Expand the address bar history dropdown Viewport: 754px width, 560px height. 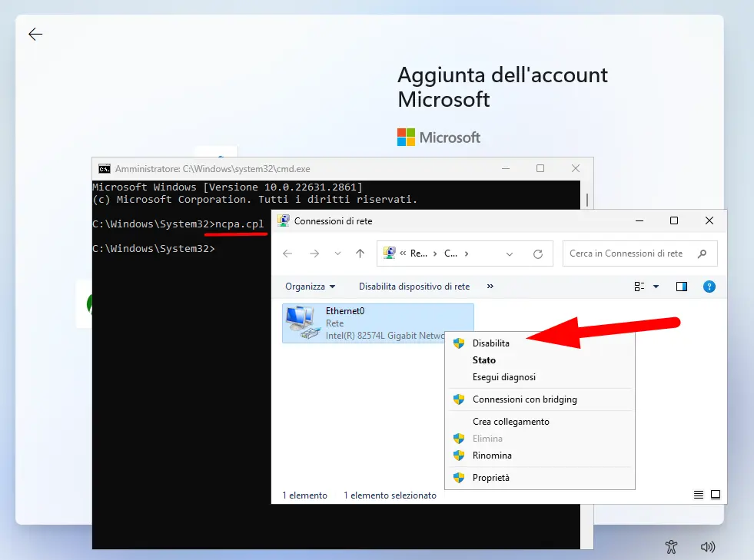point(510,253)
